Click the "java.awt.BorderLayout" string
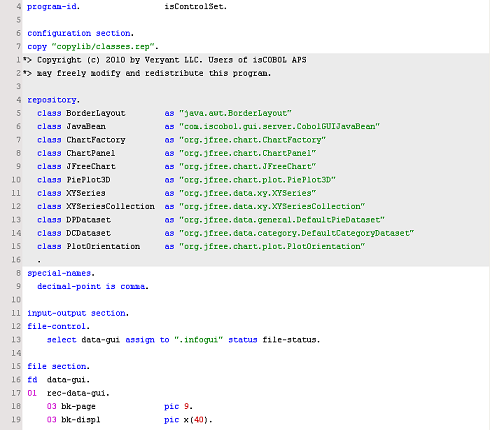Viewport: 490px width, 430px height. [235, 113]
